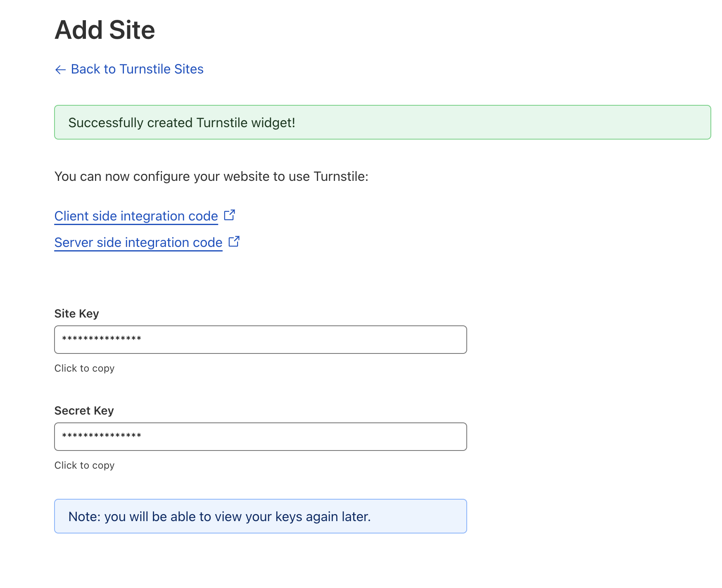Click masked asterisks in Secret Key box
This screenshot has height=588, width=722.
tap(102, 436)
